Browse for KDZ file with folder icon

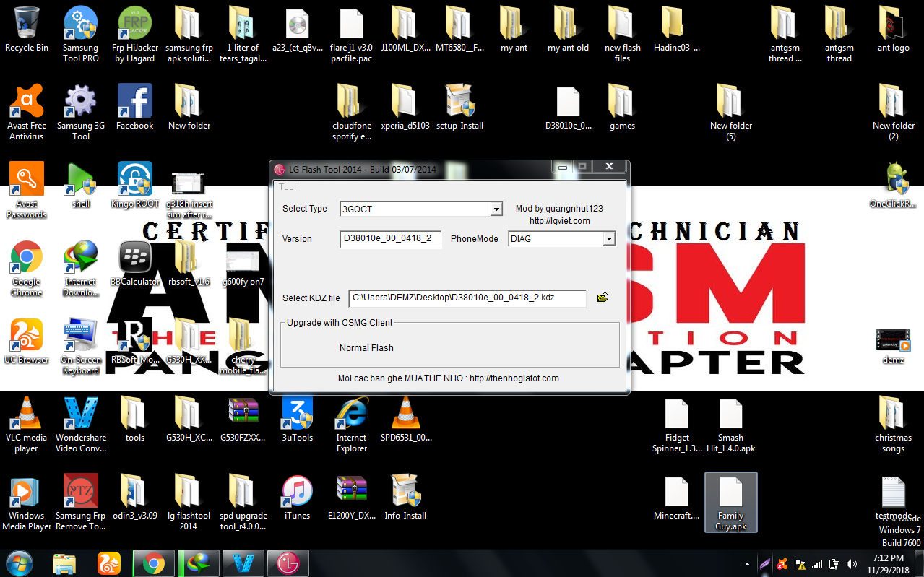click(603, 298)
